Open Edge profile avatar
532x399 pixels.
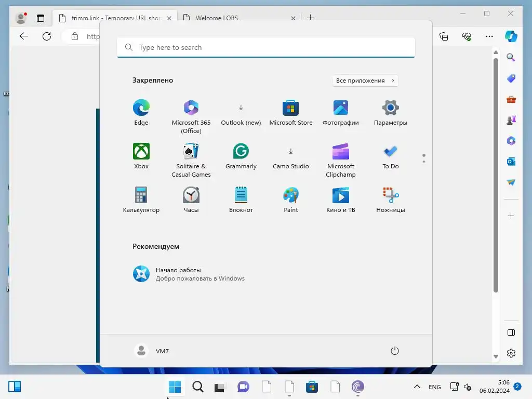21,18
